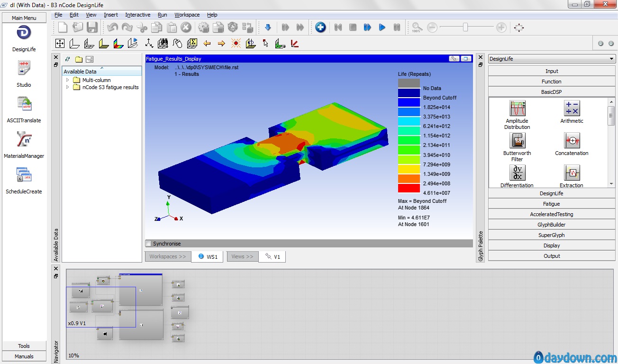618x364 pixels.
Task: Open the Help menu
Action: point(212,15)
